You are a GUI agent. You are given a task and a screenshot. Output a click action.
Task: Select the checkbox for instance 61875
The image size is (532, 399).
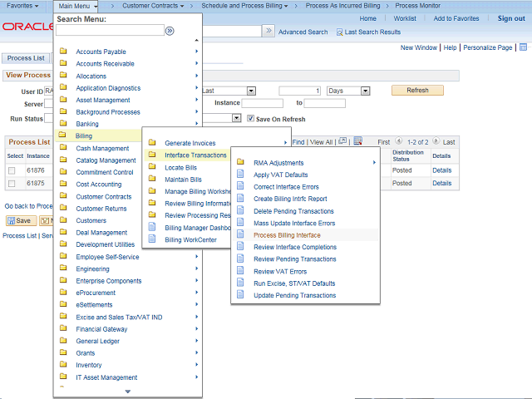click(x=12, y=183)
